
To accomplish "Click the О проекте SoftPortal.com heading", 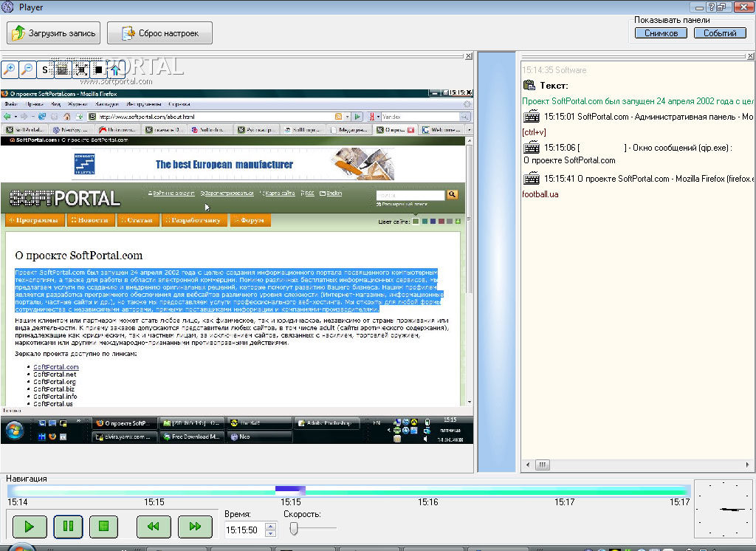I will (78, 256).
